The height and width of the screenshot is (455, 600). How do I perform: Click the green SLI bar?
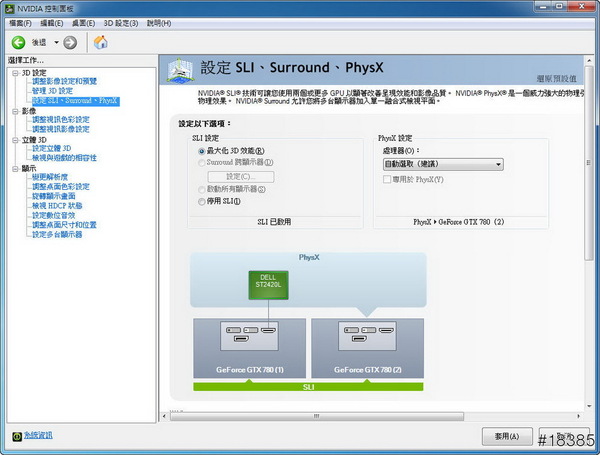click(308, 387)
